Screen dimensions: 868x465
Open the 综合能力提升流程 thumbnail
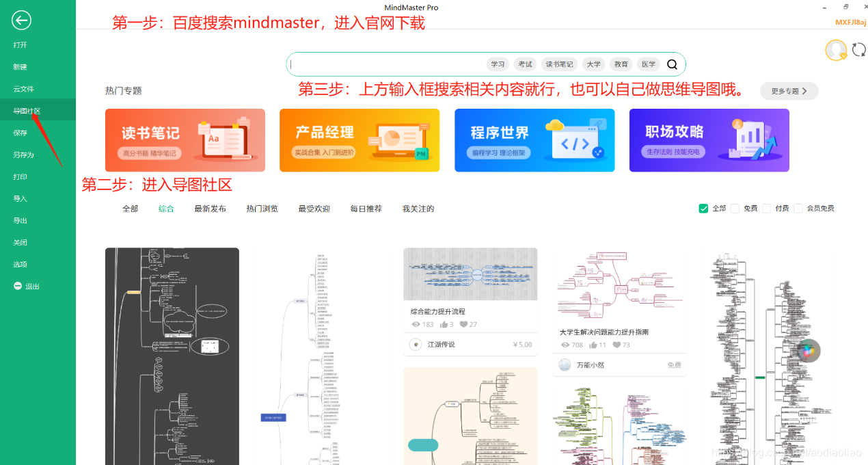tap(470, 274)
